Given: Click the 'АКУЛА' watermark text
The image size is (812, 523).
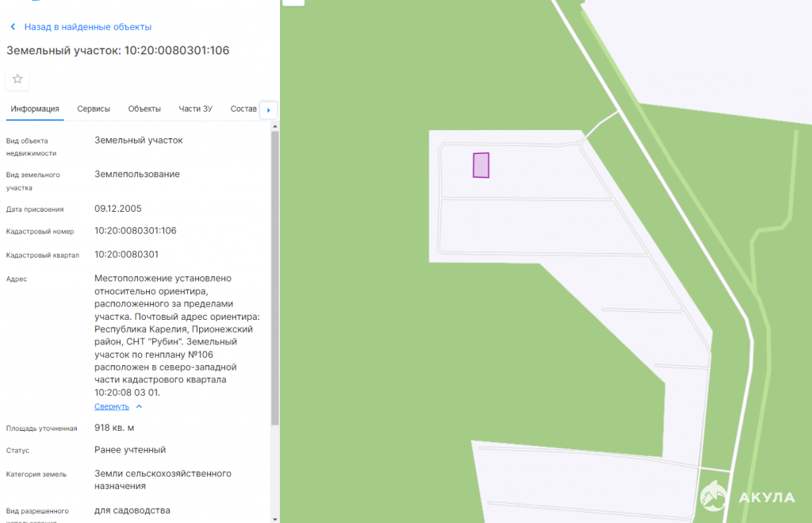Looking at the screenshot, I should click(766, 498).
